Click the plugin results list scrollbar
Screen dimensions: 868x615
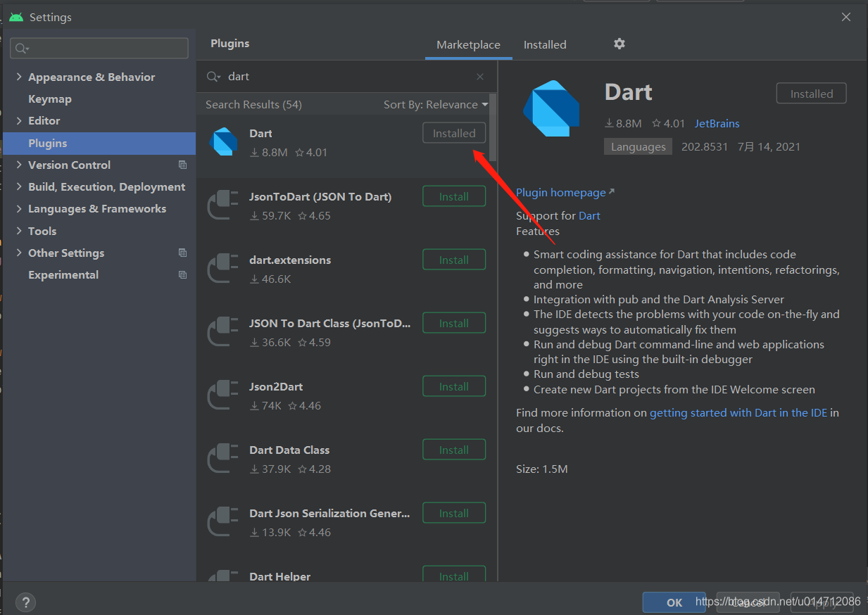pyautogui.click(x=493, y=127)
